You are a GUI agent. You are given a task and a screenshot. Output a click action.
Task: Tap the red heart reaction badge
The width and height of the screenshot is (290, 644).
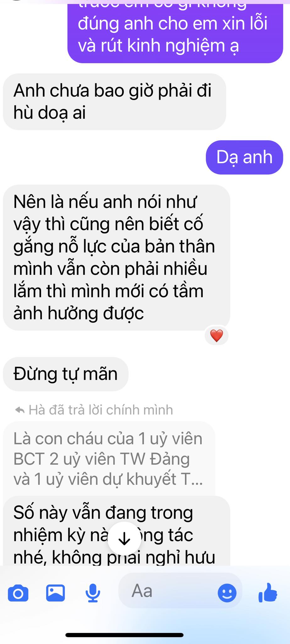216,336
